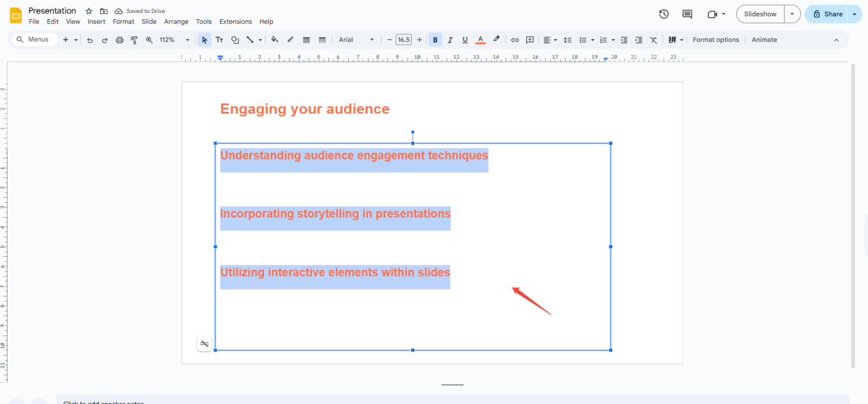The height and width of the screenshot is (404, 868).
Task: Click the Share button
Action: pyautogui.click(x=827, y=14)
